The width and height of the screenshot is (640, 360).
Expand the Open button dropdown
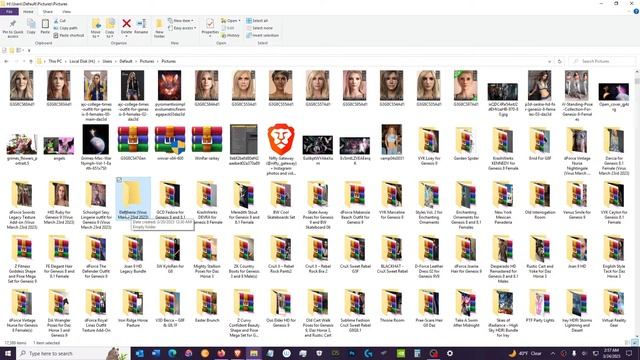point(239,20)
